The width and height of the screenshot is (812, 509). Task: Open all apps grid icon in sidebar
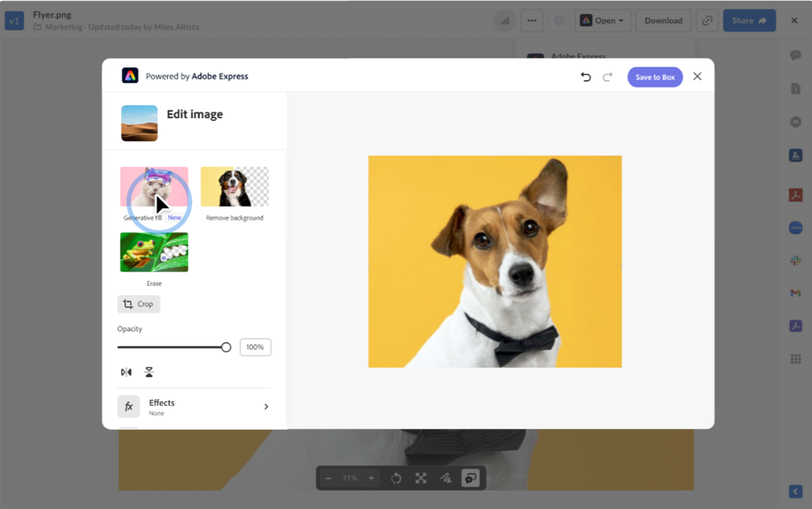796,359
